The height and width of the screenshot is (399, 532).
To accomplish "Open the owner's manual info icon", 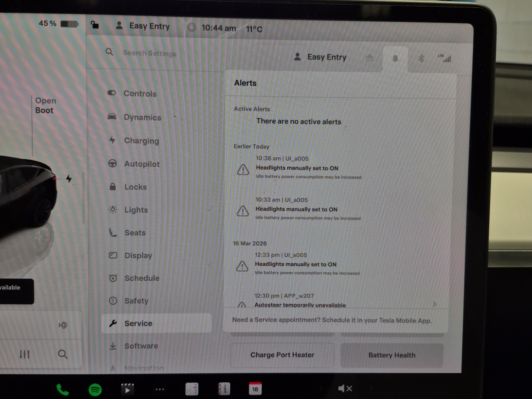I will coord(224,389).
